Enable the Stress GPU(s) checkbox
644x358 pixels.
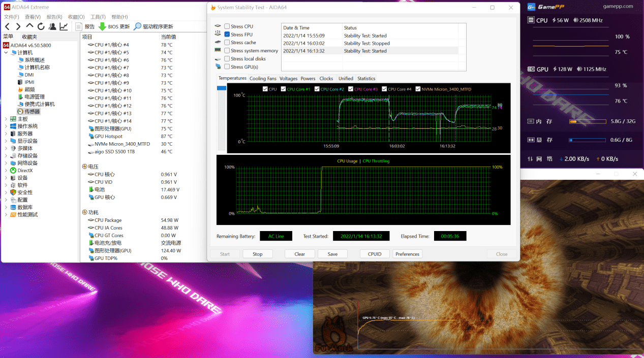tap(227, 67)
